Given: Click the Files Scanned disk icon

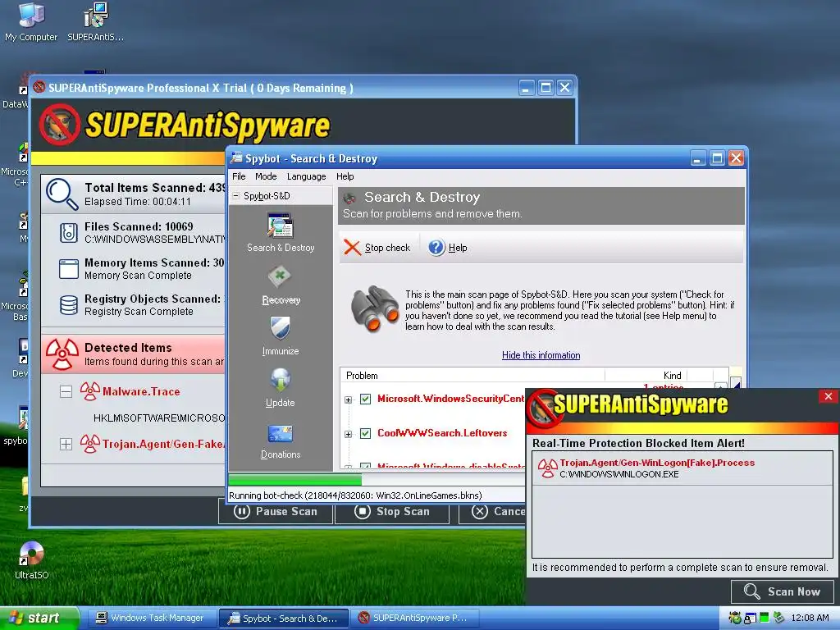Looking at the screenshot, I should click(69, 232).
